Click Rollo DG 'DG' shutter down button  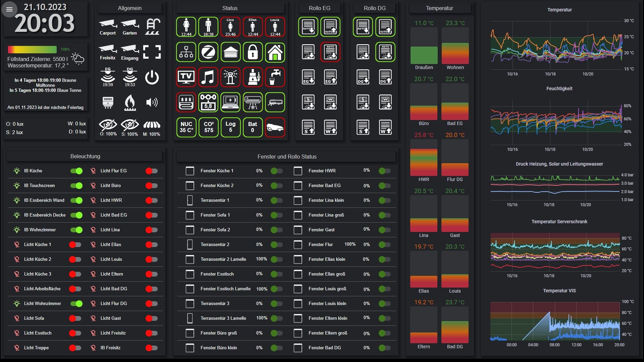click(363, 77)
